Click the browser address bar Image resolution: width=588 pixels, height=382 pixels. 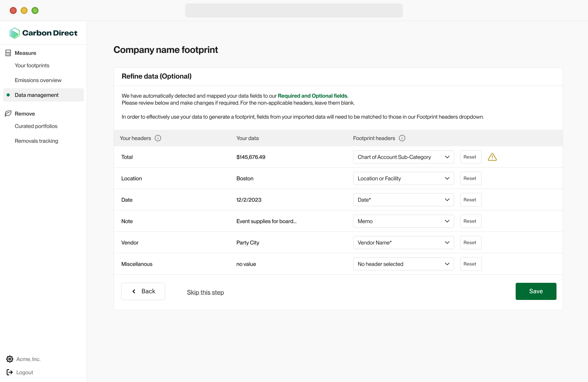click(x=294, y=11)
